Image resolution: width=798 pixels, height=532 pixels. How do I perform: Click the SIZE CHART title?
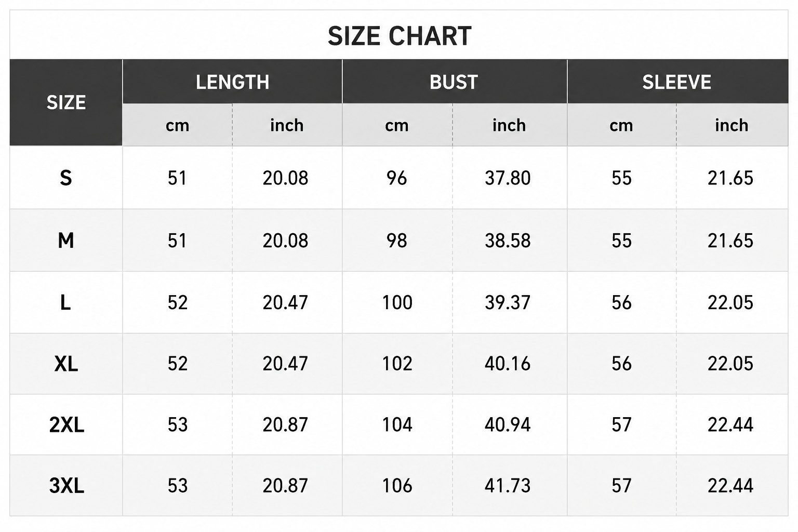coord(400,36)
